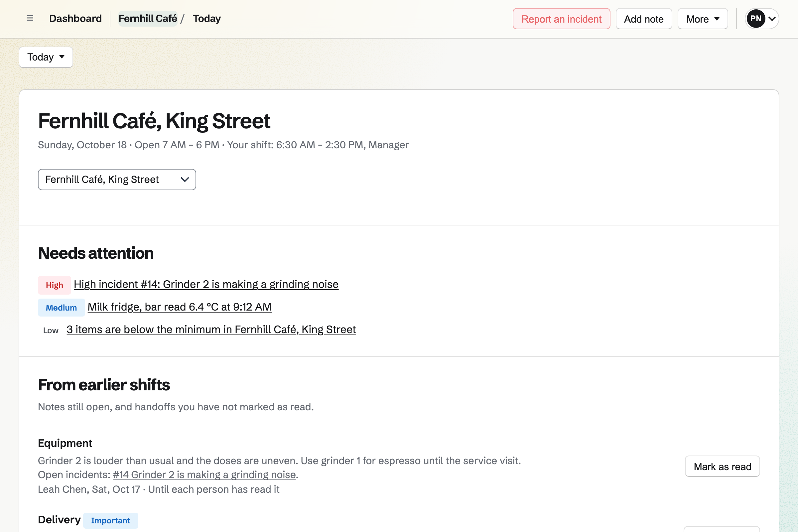Click the Add note button
Screen dimensions: 798x532
pyautogui.click(x=644, y=19)
